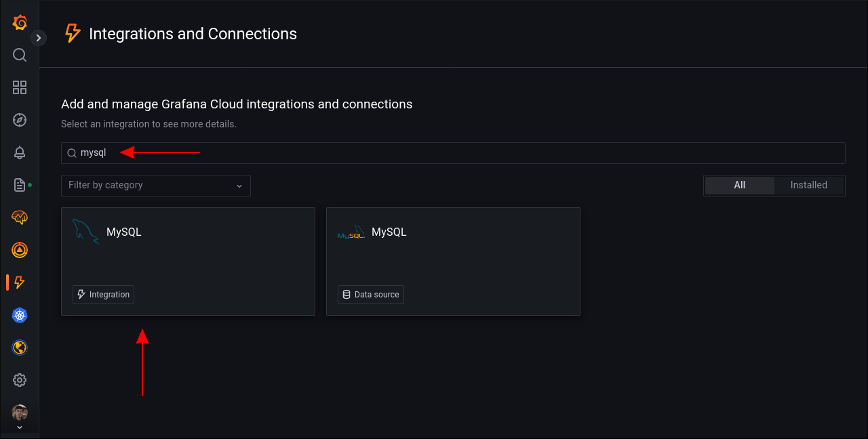Open the Grafana home via the logo icon
Viewport: 868px width, 439px height.
tap(19, 22)
